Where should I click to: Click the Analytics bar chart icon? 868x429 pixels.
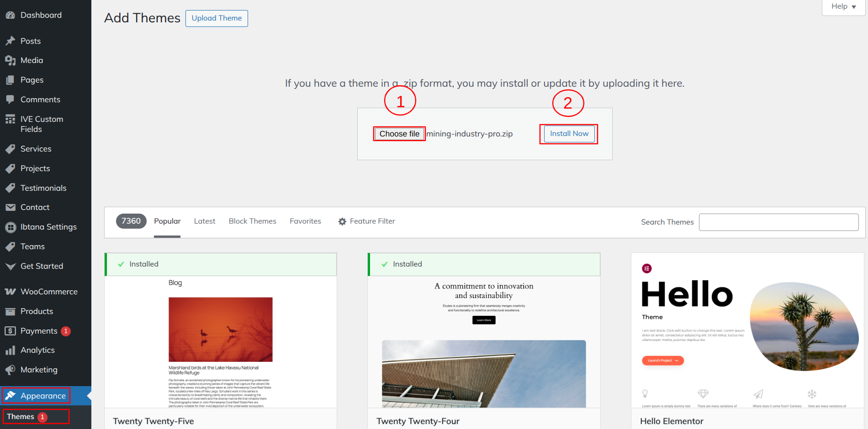click(x=10, y=351)
